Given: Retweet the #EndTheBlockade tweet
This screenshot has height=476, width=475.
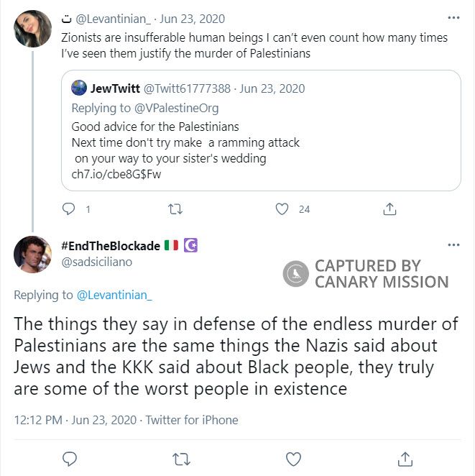Looking at the screenshot, I should pyautogui.click(x=181, y=458).
